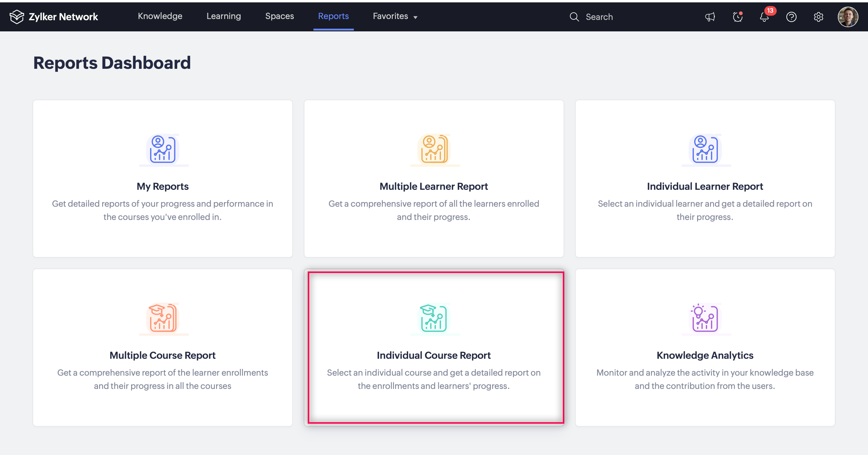Open the Individual Course Report title link
868x455 pixels.
434,355
